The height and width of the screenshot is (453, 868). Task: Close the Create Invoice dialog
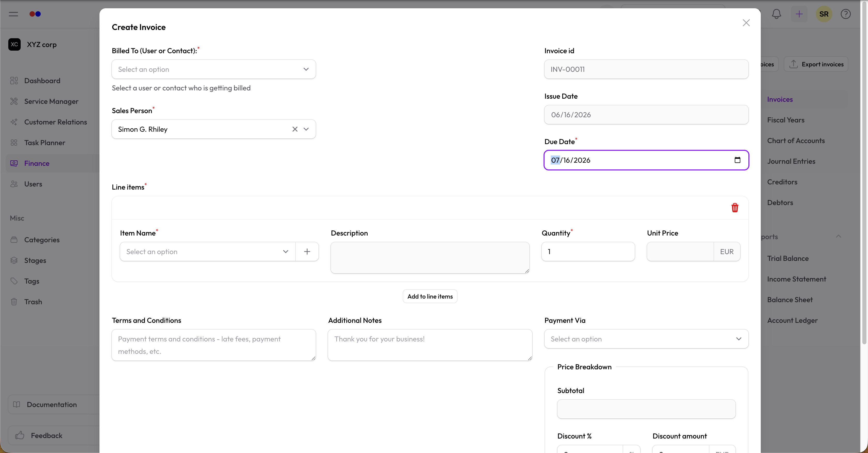[x=746, y=22]
